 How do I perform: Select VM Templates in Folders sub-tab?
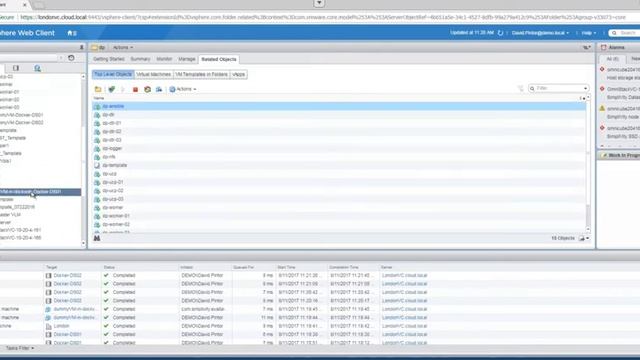coord(201,74)
